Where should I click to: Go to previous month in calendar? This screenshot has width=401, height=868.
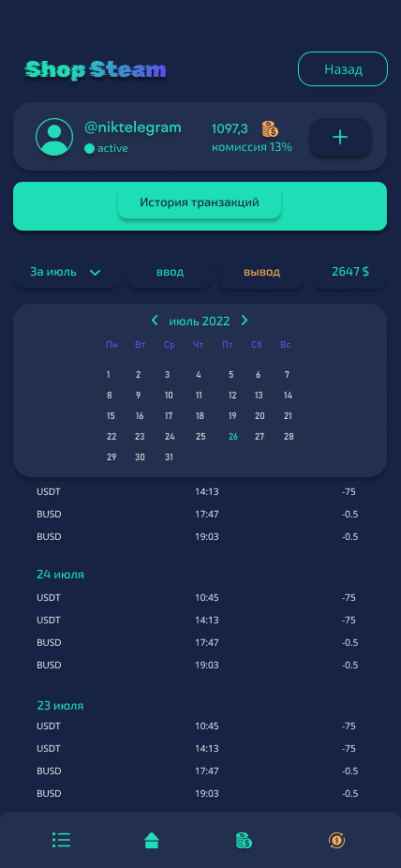[x=155, y=320]
